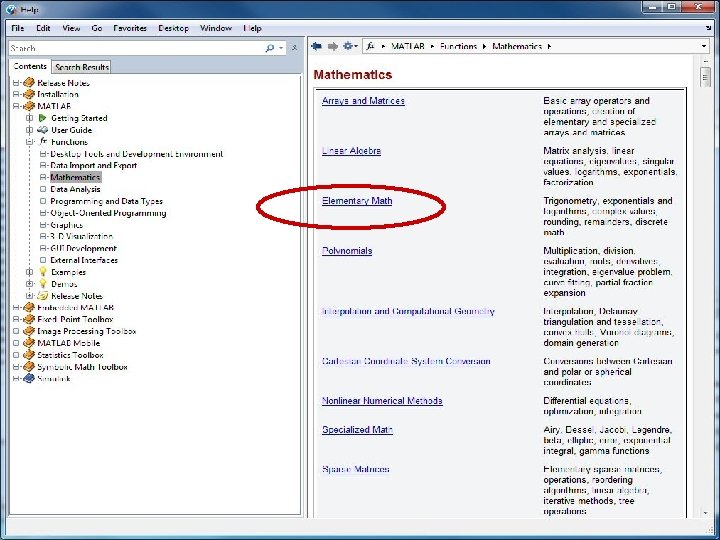Click the Image Processing Toolbox book icon
The height and width of the screenshot is (540, 720).
29,331
